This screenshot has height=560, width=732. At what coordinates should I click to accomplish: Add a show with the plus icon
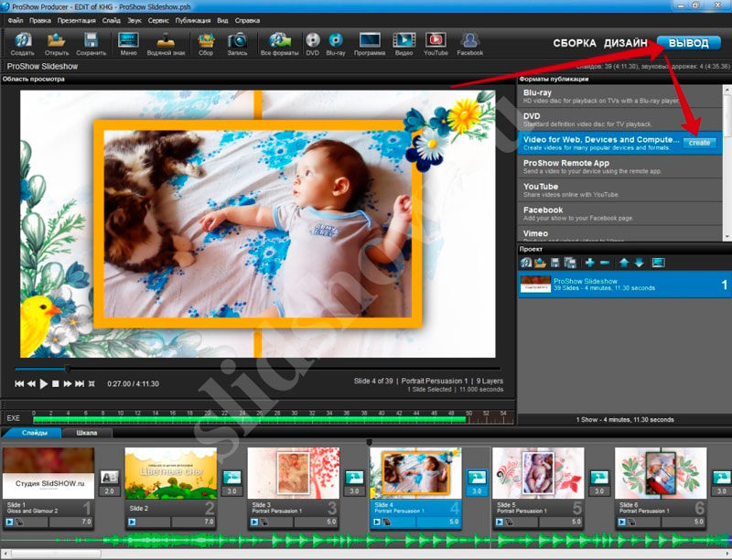589,263
